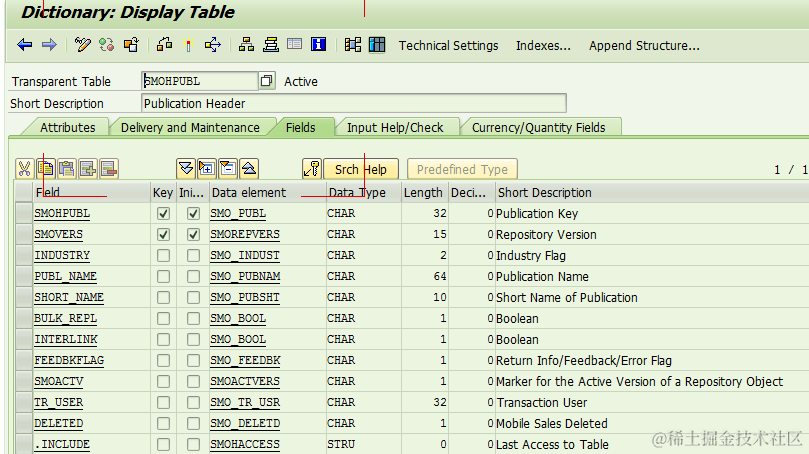Collapse all includes with double-up arrow icon
809x454 pixels.
pos(249,169)
